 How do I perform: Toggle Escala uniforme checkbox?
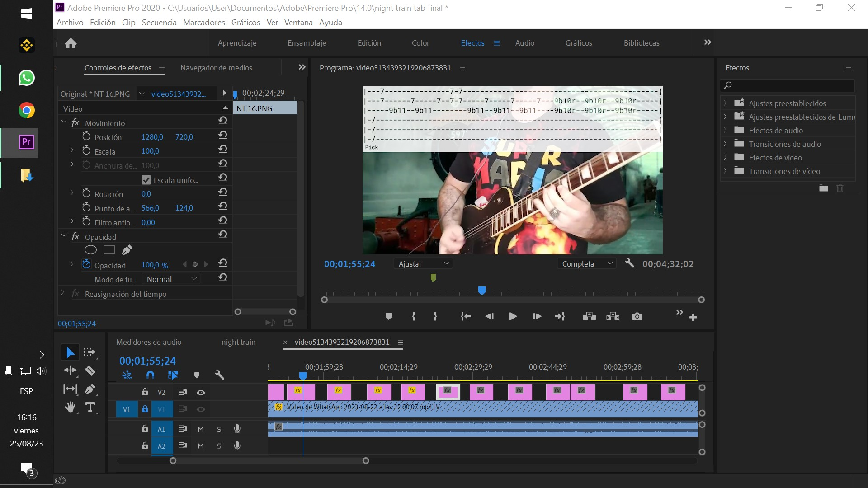coord(146,180)
